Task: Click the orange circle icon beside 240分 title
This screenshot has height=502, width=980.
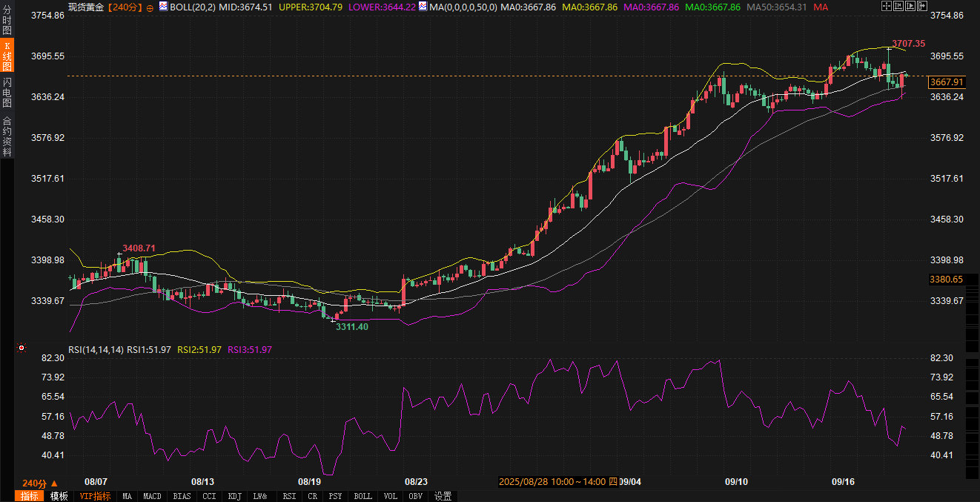Action: [x=150, y=7]
